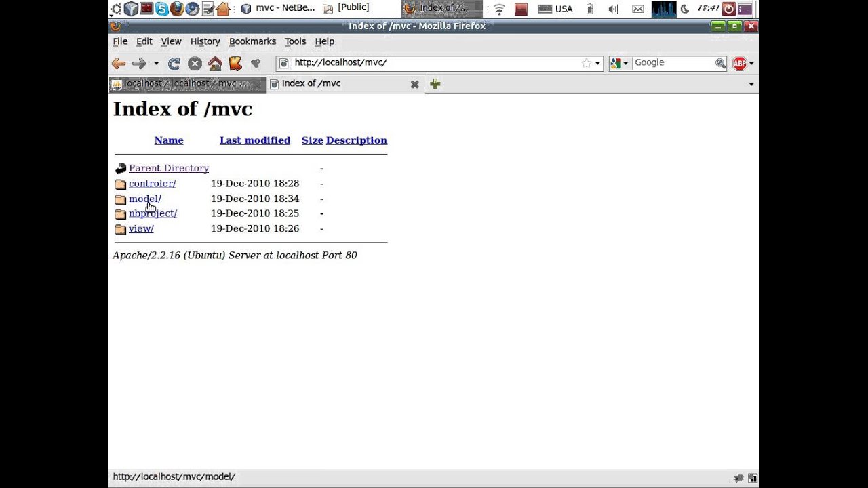Select the Index of /mvc tab

[x=339, y=84]
